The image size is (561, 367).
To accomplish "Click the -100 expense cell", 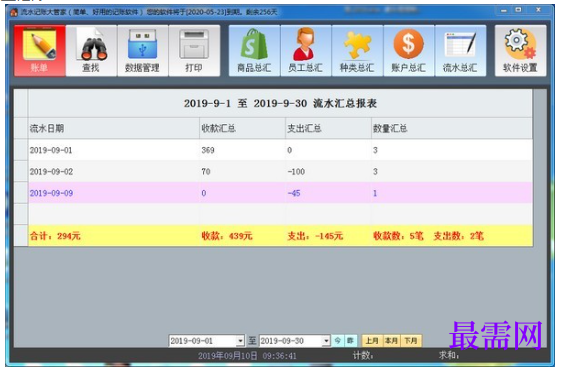I will click(x=328, y=172).
